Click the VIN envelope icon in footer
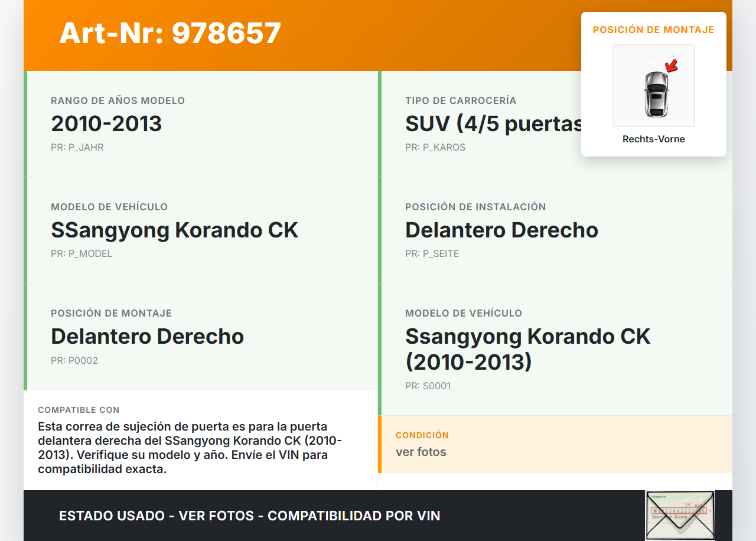The image size is (756, 541). 679,515
